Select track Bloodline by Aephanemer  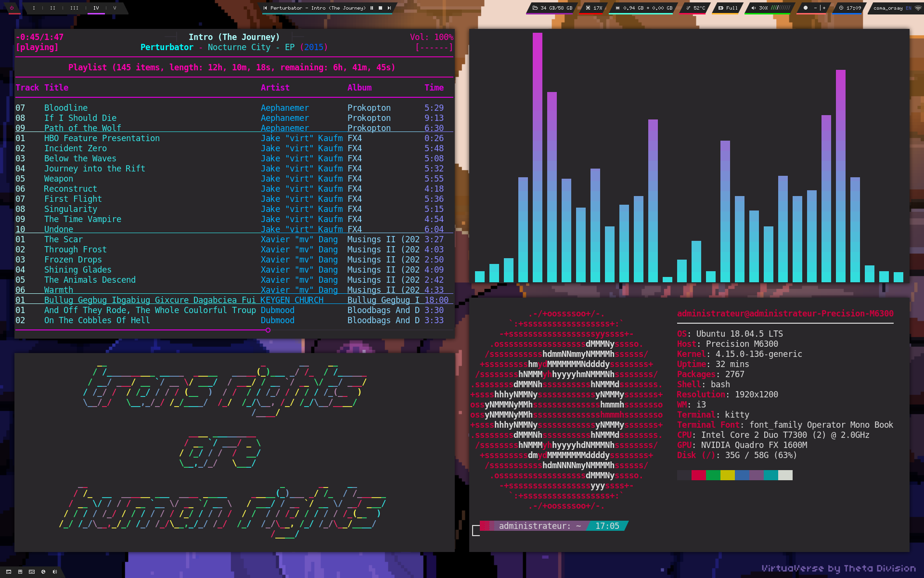coord(234,108)
